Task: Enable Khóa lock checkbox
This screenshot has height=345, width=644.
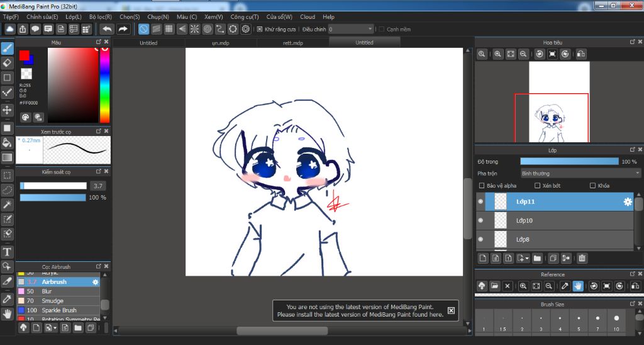Action: coord(592,186)
